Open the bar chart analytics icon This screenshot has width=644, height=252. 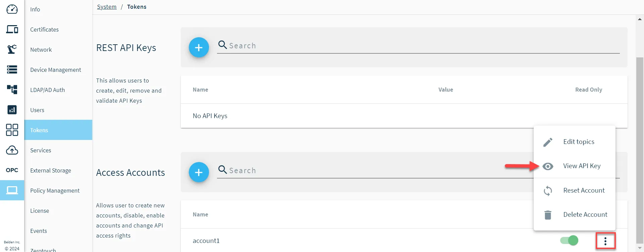pos(12,110)
